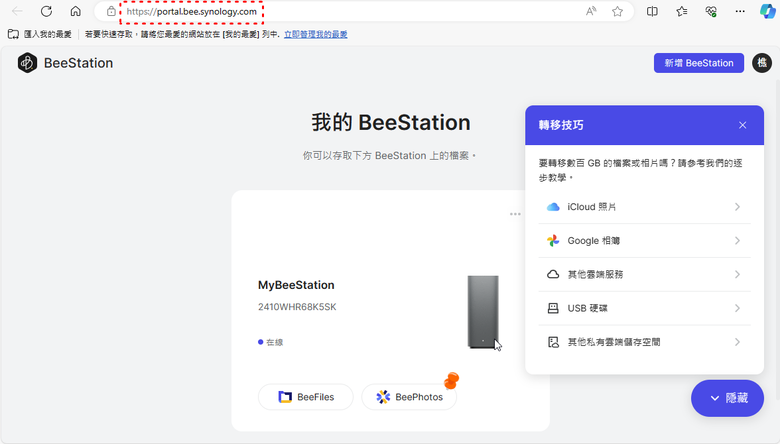
Task: Expand the 其他雲端服務 chevron
Action: (737, 274)
